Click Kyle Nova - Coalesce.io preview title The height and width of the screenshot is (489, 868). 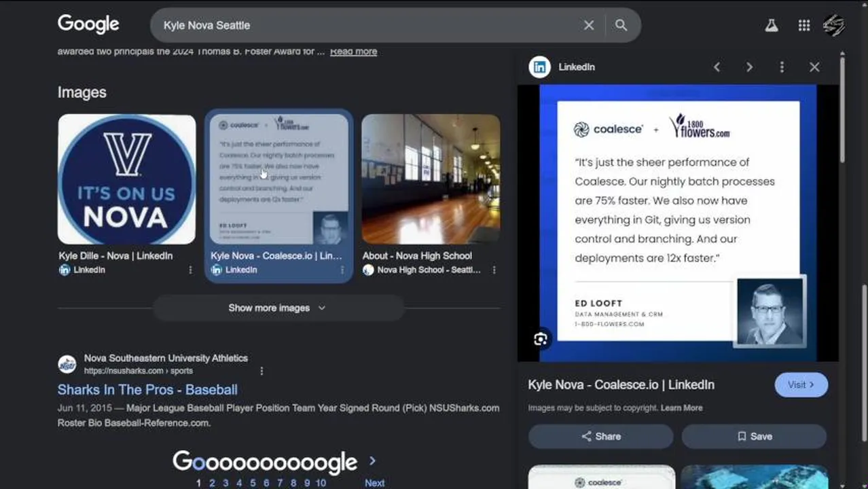[x=621, y=385]
